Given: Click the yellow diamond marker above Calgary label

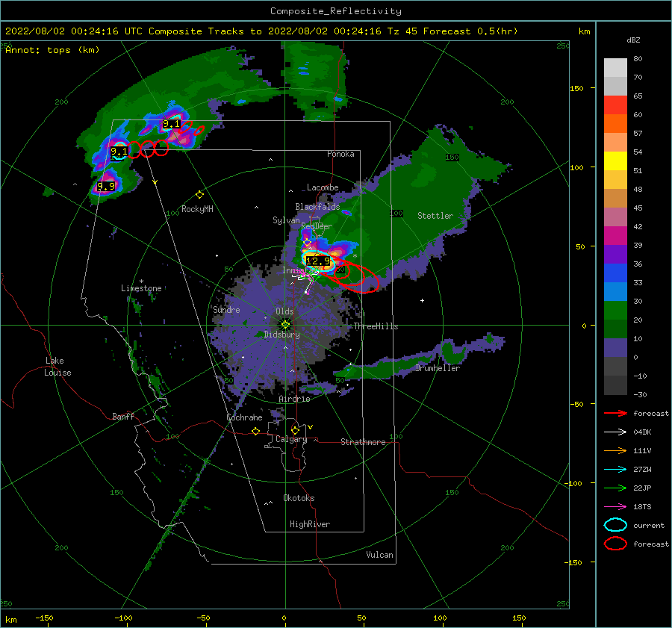Looking at the screenshot, I should 295,430.
